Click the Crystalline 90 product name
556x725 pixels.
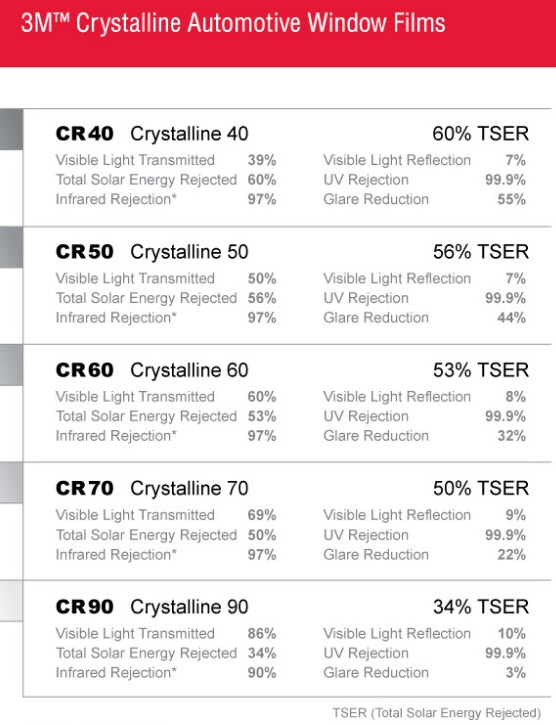point(189,607)
